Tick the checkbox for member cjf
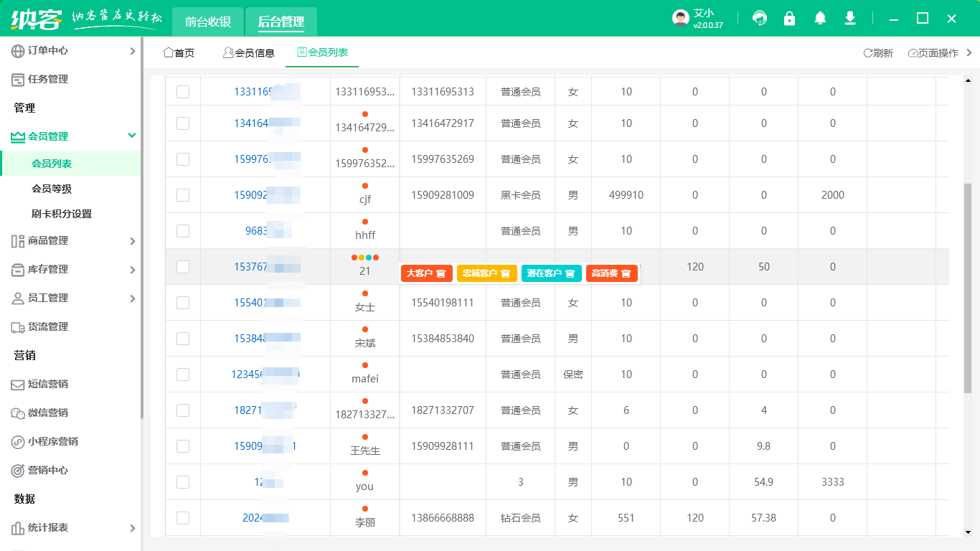 pos(183,195)
